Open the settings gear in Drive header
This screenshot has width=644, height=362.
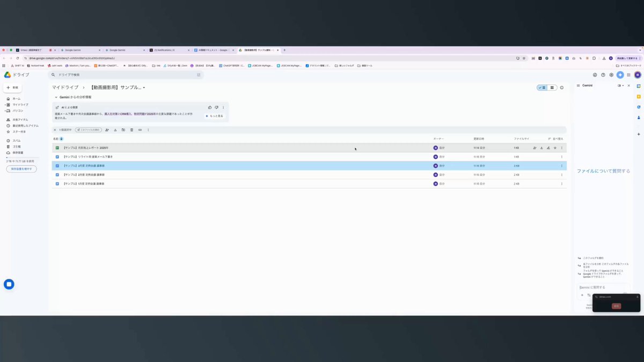(612, 75)
